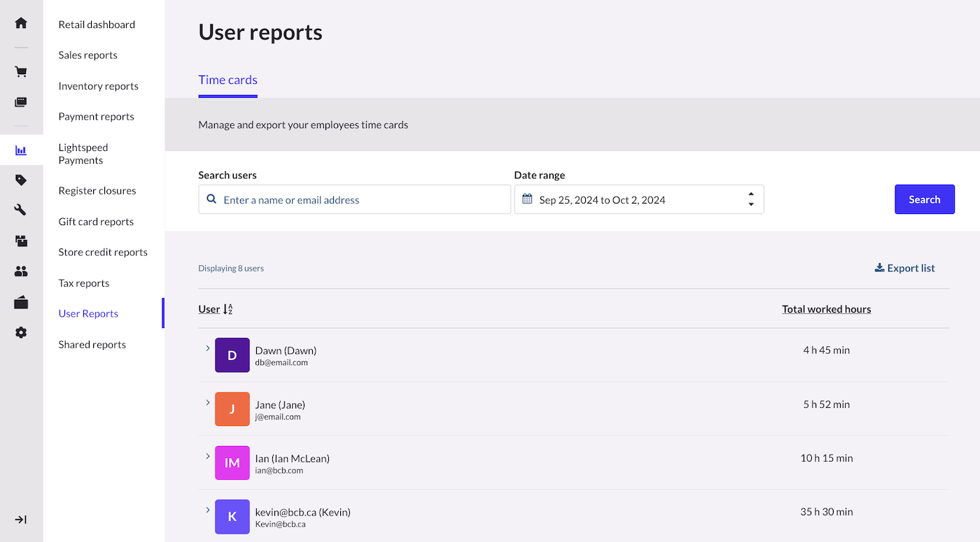Switch to the Time cards tab

[x=227, y=80]
